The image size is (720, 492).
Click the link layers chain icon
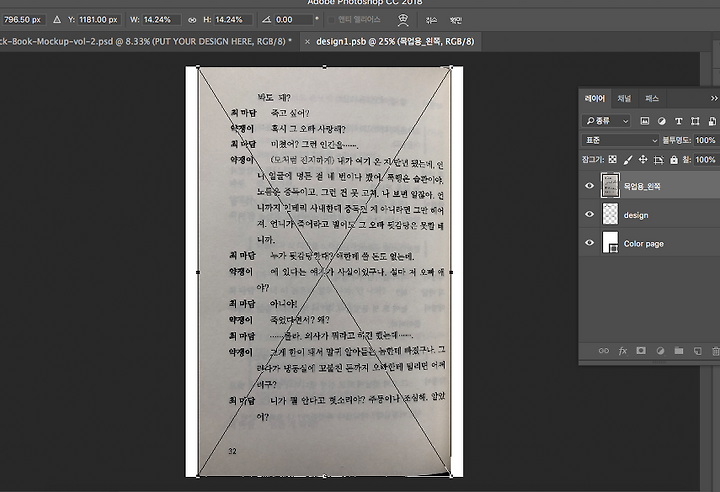pyautogui.click(x=603, y=351)
